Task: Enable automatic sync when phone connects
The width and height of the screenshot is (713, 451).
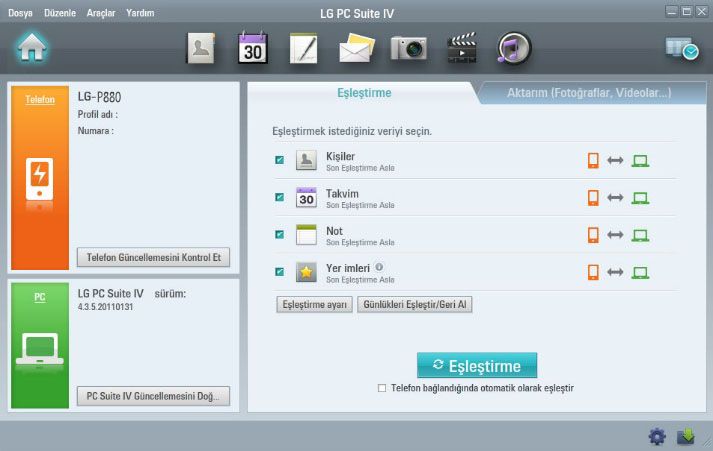Action: point(382,388)
